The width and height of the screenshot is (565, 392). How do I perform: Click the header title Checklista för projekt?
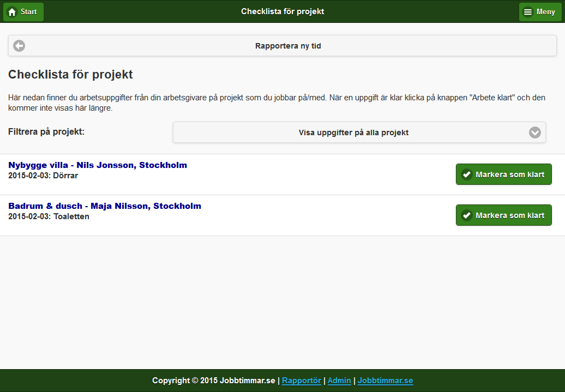coord(282,11)
